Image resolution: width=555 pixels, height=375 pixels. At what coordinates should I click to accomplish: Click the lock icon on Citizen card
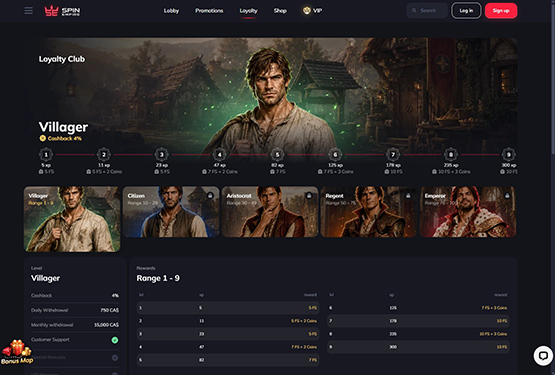210,195
